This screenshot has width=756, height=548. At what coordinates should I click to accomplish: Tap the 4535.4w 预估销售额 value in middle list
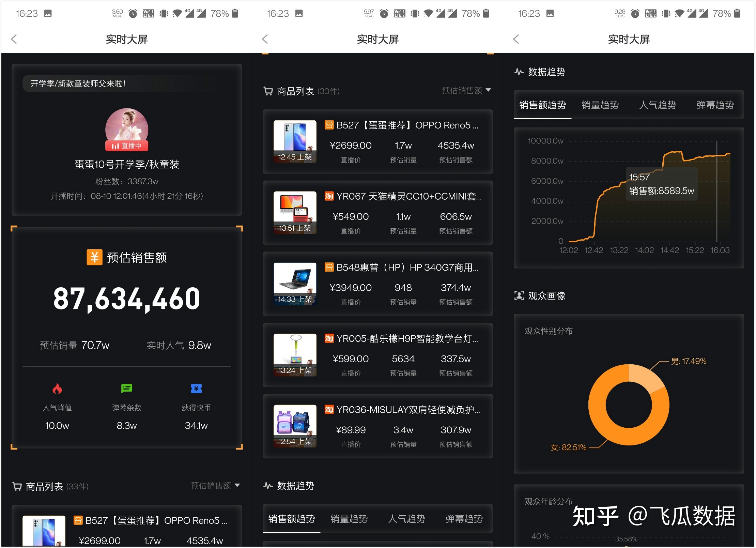(x=456, y=146)
